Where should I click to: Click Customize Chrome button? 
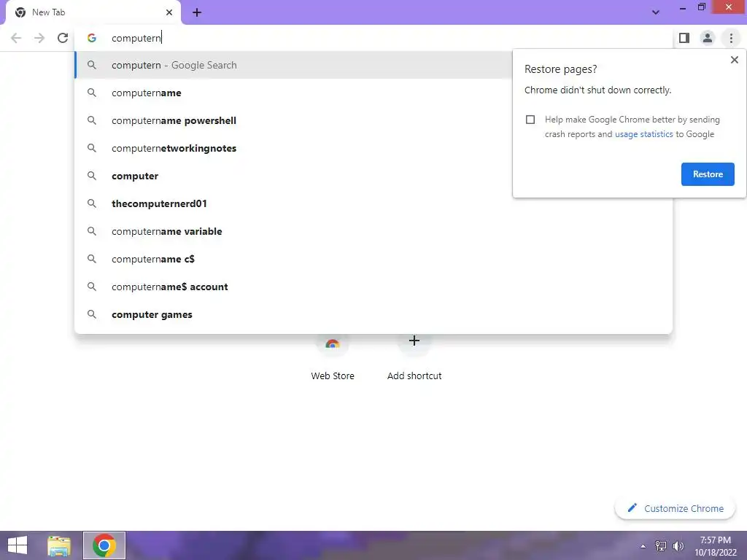pos(675,508)
